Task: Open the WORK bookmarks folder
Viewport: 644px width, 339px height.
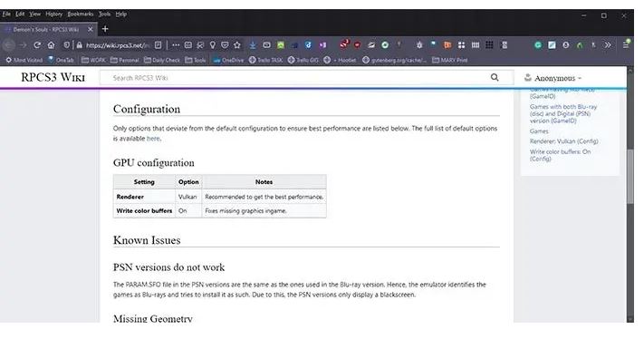Action: click(93, 60)
